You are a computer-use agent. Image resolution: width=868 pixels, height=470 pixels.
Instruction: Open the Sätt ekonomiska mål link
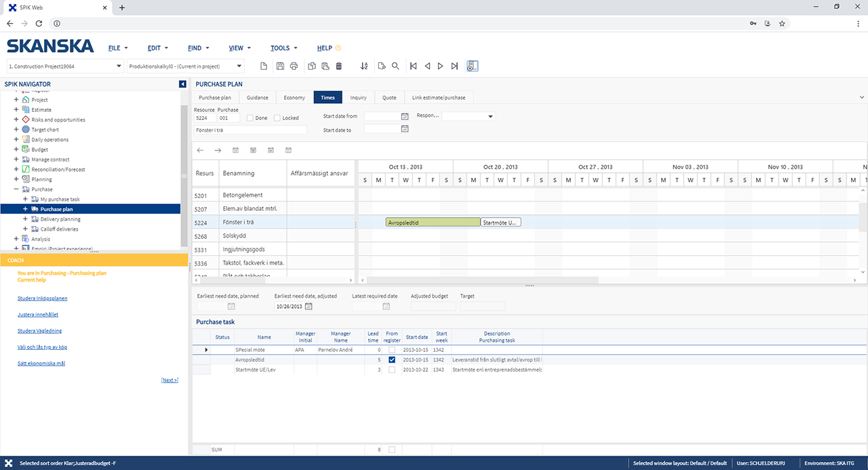pos(41,364)
